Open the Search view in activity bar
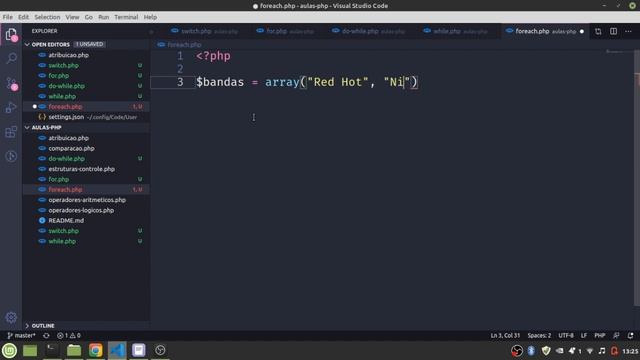 [11, 58]
